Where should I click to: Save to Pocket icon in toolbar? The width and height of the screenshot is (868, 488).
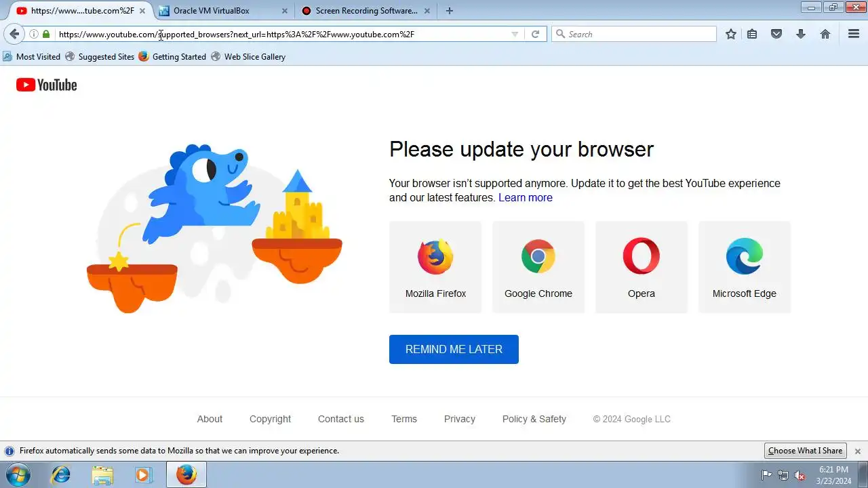tap(776, 34)
